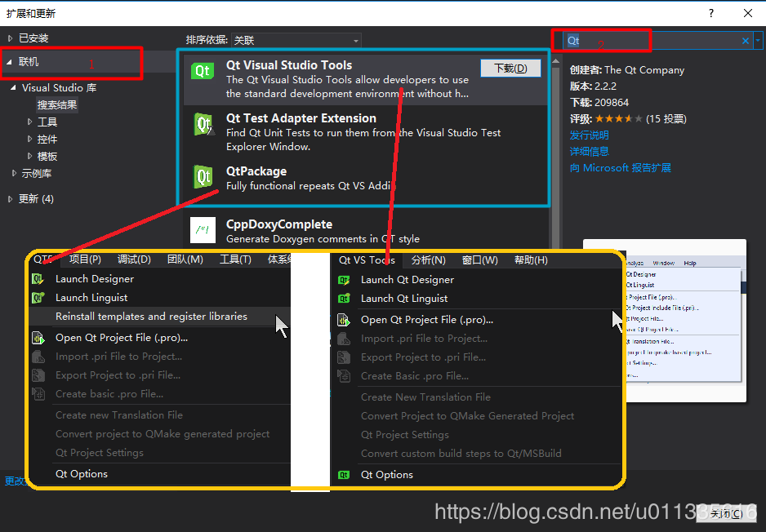
Task: Click the CppDoxyComplete extension icon
Action: click(x=203, y=230)
